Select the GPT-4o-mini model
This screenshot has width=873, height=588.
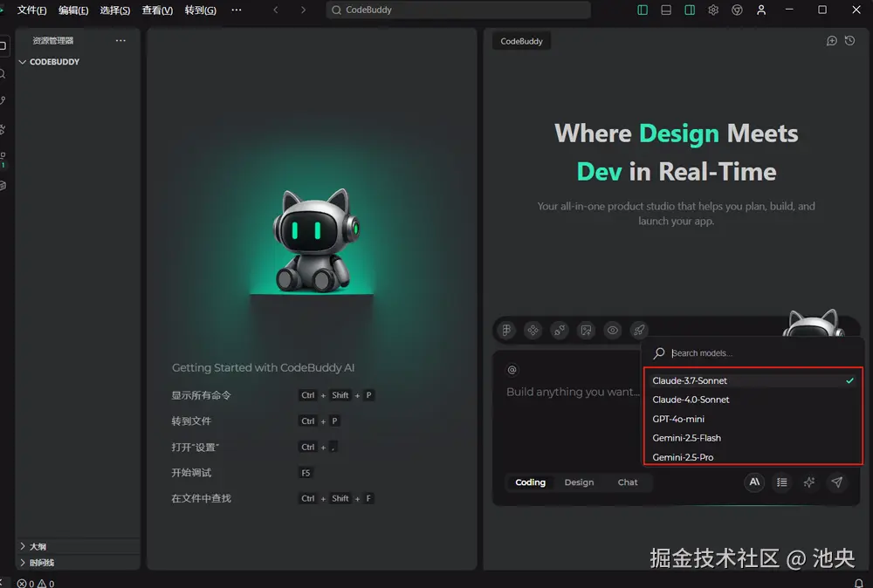753,419
